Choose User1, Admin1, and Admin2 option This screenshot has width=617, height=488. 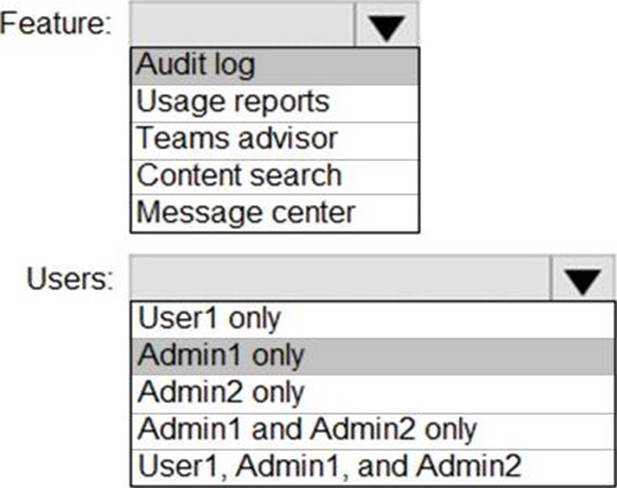point(371,465)
